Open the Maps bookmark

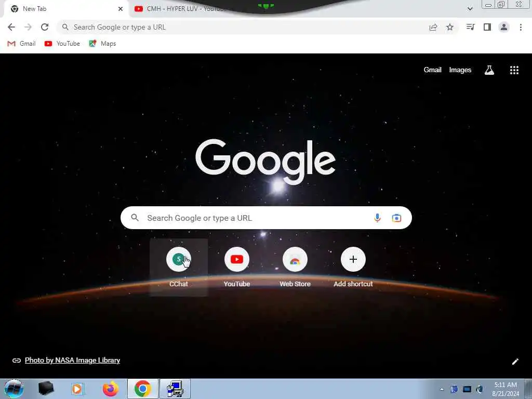102,44
